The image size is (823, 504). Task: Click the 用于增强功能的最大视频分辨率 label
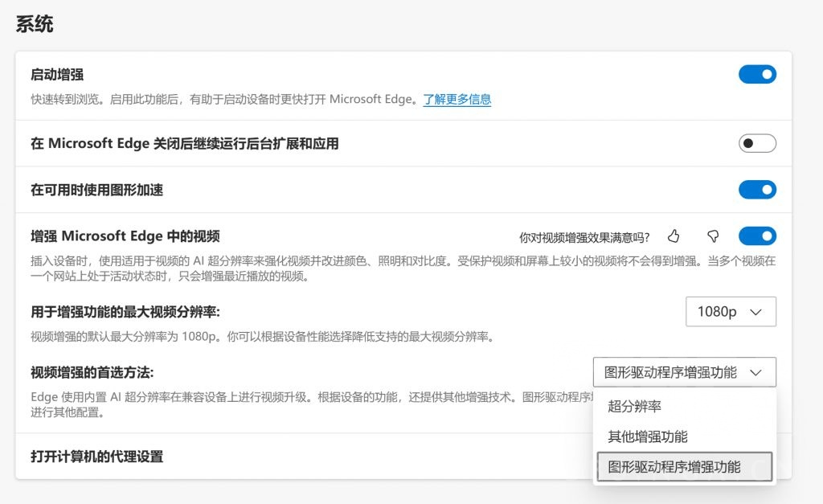click(x=125, y=312)
